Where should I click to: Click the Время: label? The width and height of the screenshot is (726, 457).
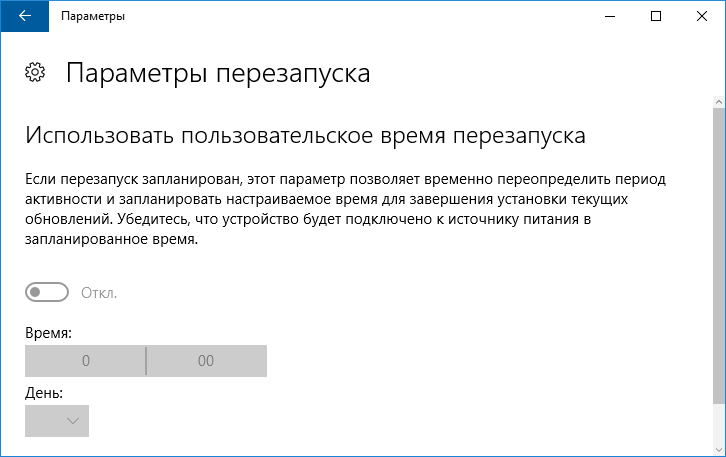[49, 332]
